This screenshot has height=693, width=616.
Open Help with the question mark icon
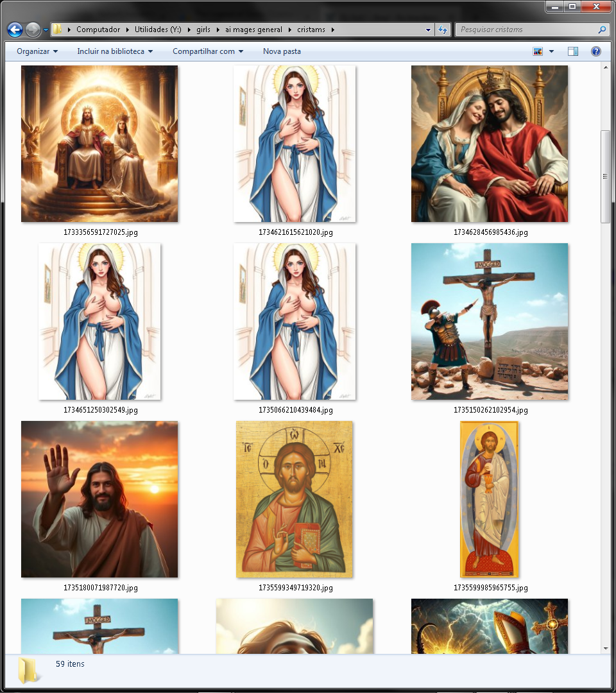(x=595, y=51)
